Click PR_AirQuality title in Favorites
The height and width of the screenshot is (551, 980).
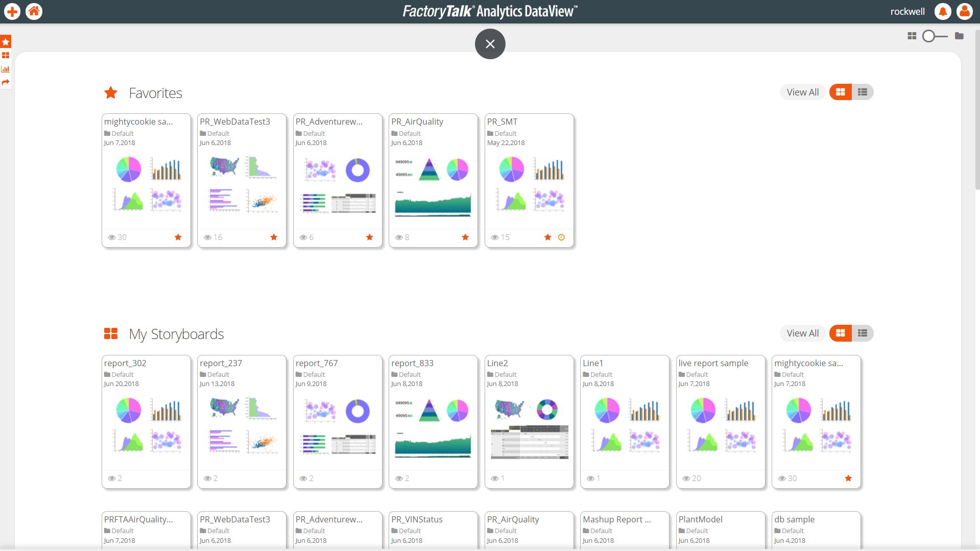(417, 122)
